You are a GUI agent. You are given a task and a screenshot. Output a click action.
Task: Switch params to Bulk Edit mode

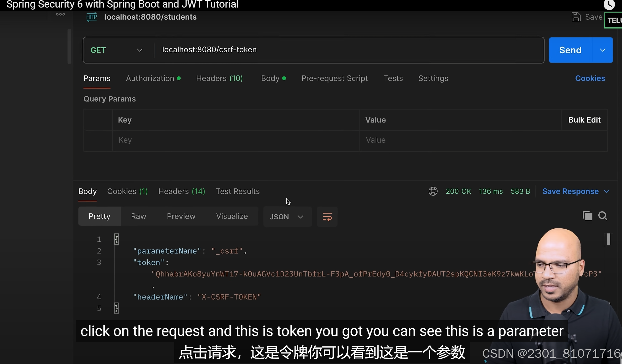(x=584, y=120)
